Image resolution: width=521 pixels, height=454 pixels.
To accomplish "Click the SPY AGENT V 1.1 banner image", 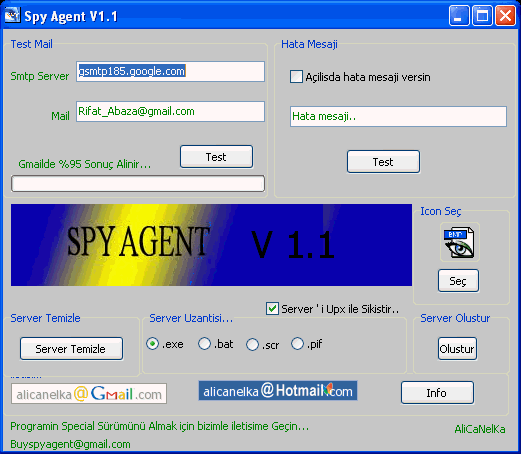I will tap(211, 245).
